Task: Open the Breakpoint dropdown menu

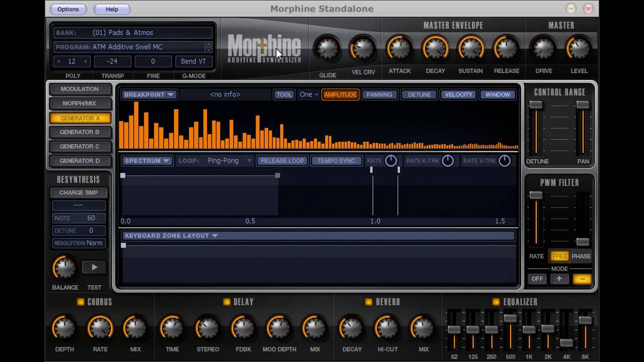Action: (x=149, y=95)
